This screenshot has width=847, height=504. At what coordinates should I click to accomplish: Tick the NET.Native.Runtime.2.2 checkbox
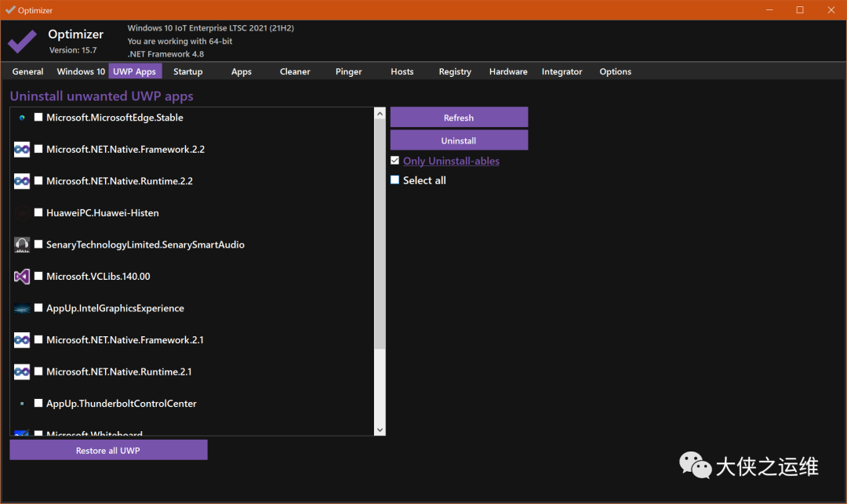(38, 181)
